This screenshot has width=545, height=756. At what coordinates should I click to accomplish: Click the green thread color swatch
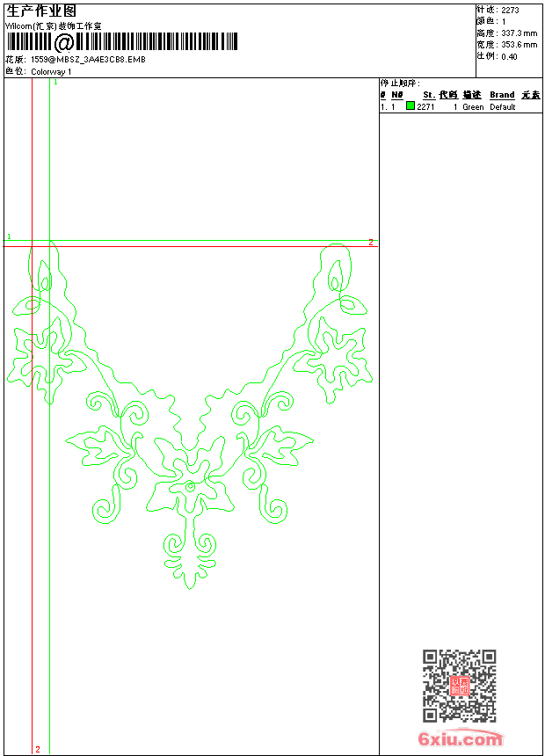(411, 105)
